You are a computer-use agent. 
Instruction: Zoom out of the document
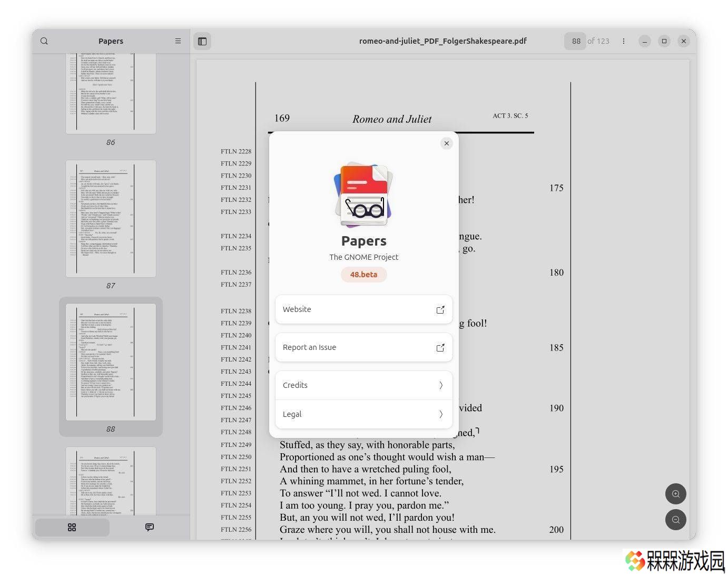(676, 520)
